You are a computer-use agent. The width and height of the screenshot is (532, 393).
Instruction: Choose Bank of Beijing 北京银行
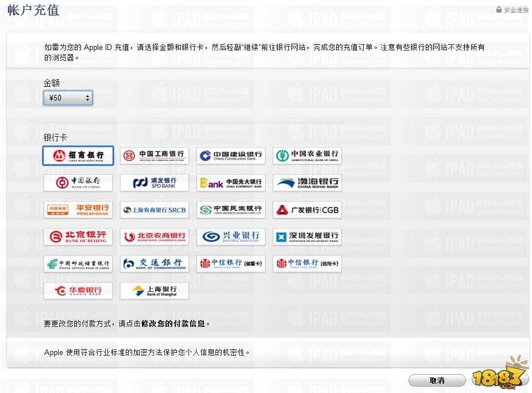(x=78, y=237)
